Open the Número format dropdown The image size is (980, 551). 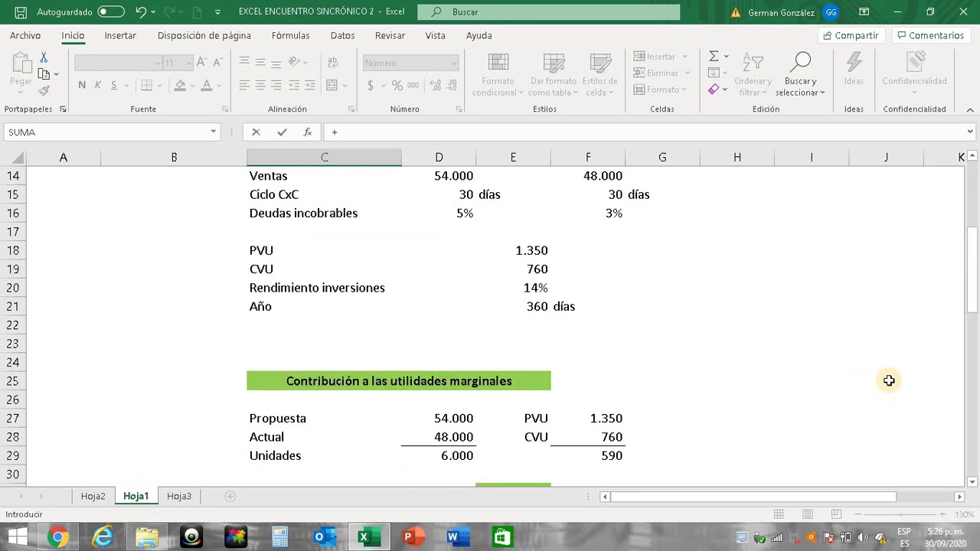coord(454,63)
